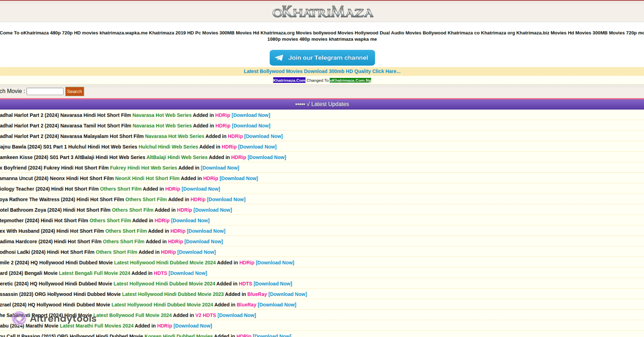Image resolution: width=644 pixels, height=337 pixels.
Task: Open AltBalaji Hindi Web Series category link
Action: pos(177,157)
